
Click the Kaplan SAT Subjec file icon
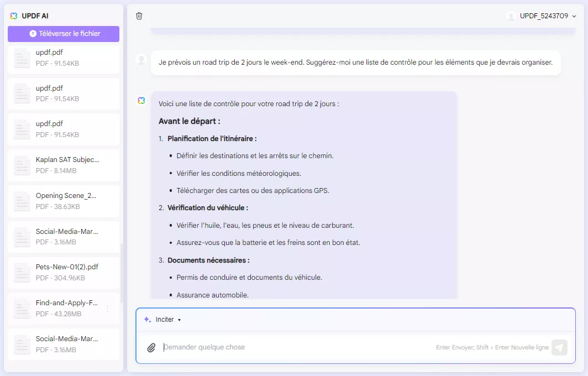click(x=22, y=165)
